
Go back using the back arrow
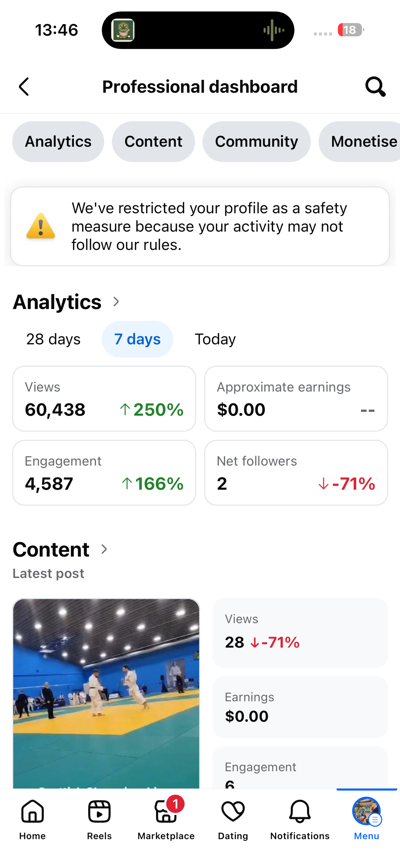[x=24, y=87]
